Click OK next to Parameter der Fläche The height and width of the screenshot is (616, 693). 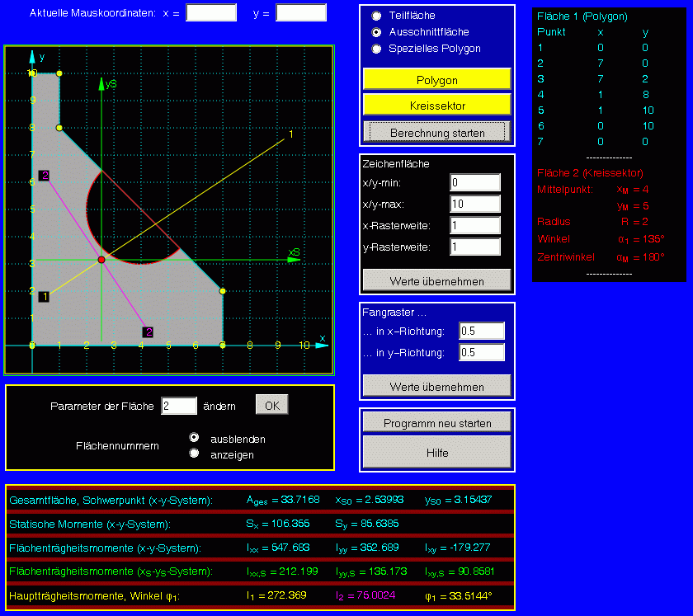tap(271, 405)
